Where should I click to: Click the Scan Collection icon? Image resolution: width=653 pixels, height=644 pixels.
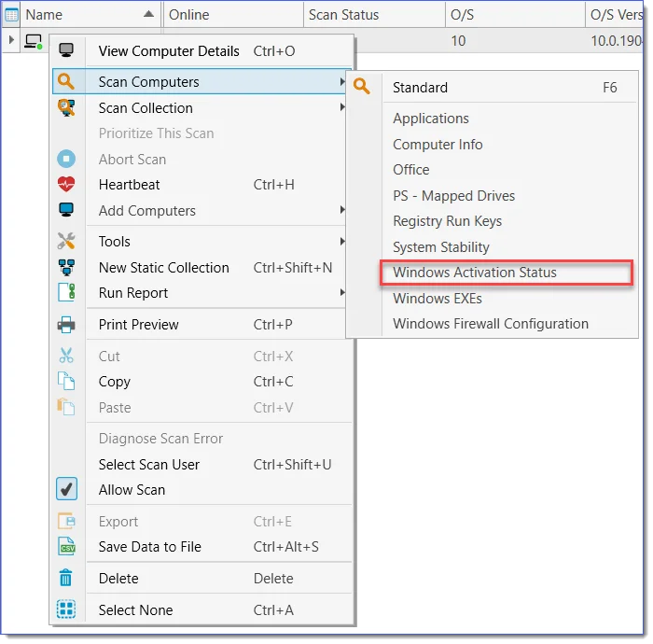pyautogui.click(x=66, y=108)
